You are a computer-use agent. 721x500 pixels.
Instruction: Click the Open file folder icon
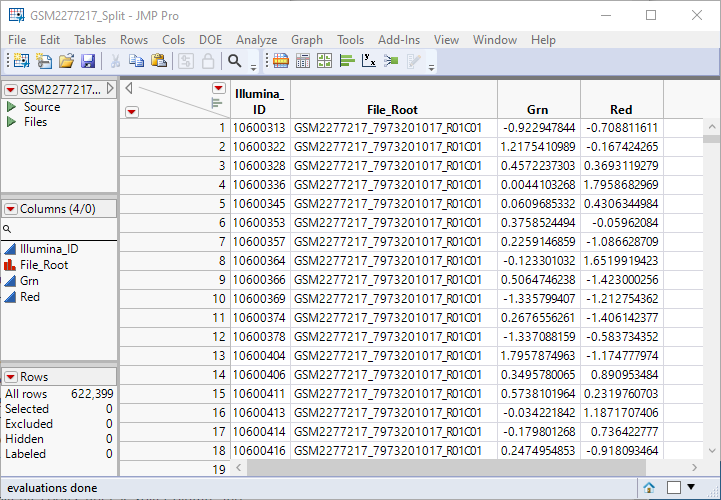click(66, 61)
